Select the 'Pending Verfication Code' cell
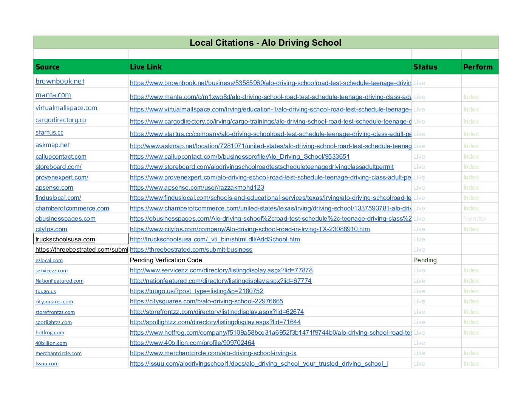Image resolution: width=532 pixels, height=411 pixels. click(x=270, y=260)
